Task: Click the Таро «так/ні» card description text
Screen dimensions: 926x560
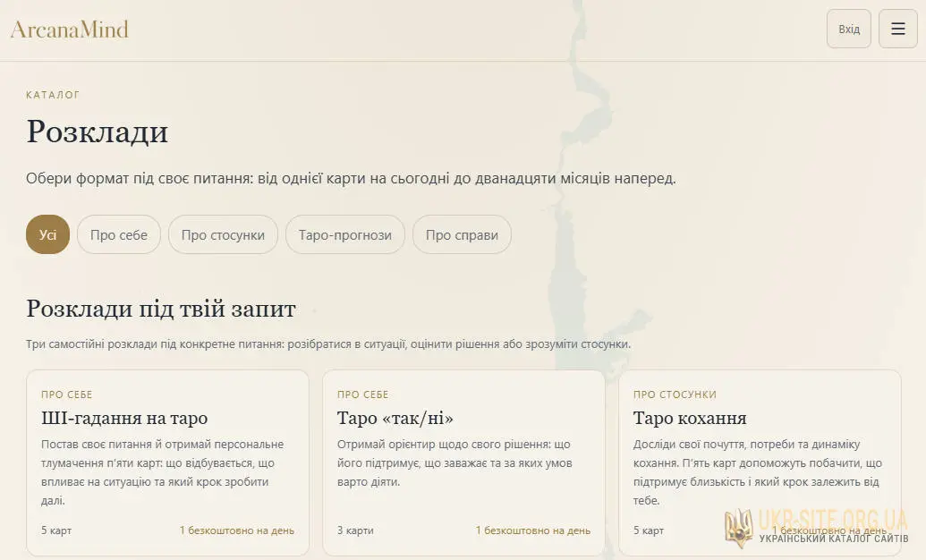Action: coord(455,462)
